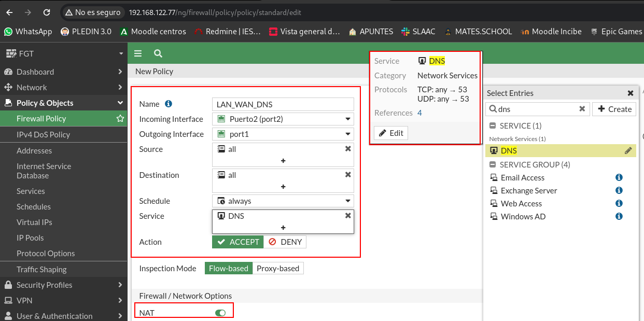Collapse the SERVICE GROUP section
Screen dimensions: 644x321
[493, 165]
